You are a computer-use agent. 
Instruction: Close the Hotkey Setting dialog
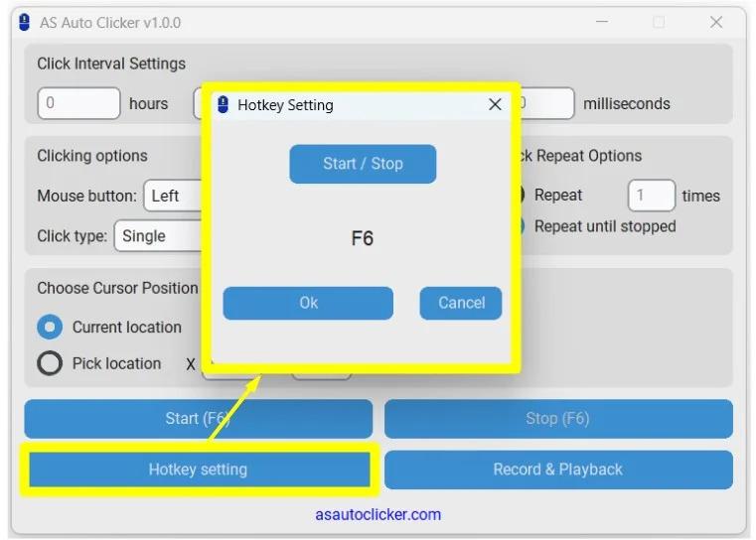(495, 104)
